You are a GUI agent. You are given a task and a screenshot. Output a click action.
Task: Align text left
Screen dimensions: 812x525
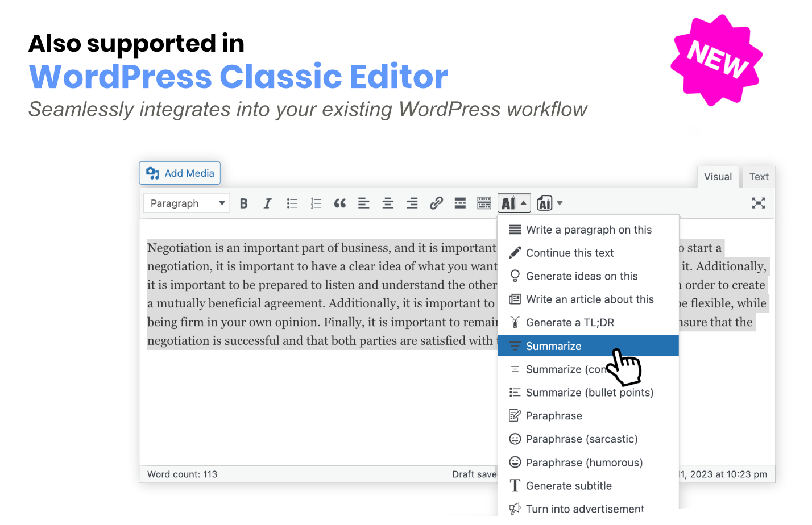tap(364, 203)
